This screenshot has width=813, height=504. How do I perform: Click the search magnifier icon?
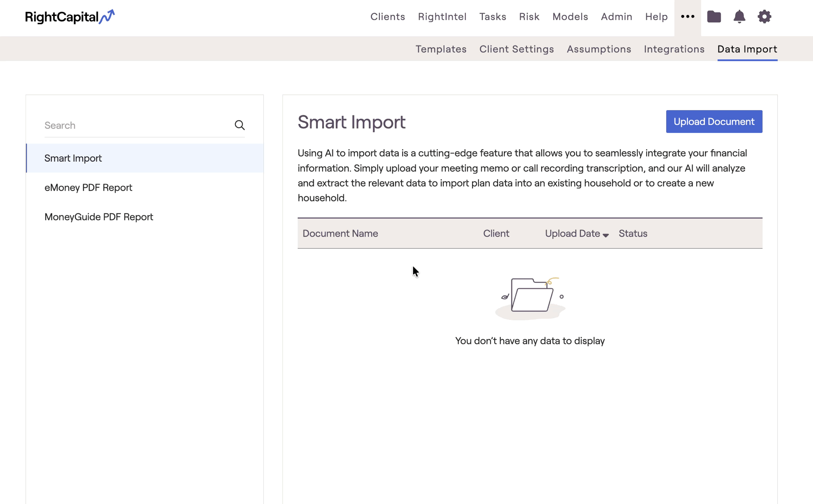click(x=239, y=125)
